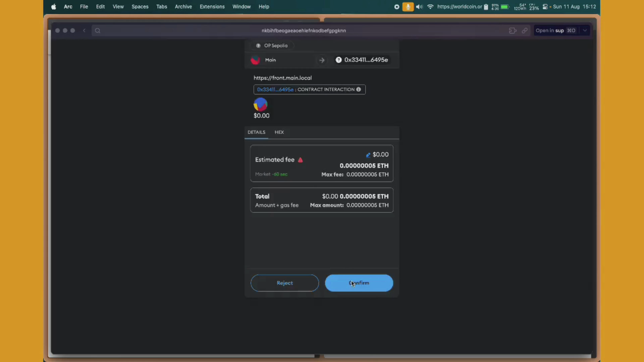The image size is (644, 362).
Task: Click the estimated fee warning triangle
Action: (x=300, y=160)
